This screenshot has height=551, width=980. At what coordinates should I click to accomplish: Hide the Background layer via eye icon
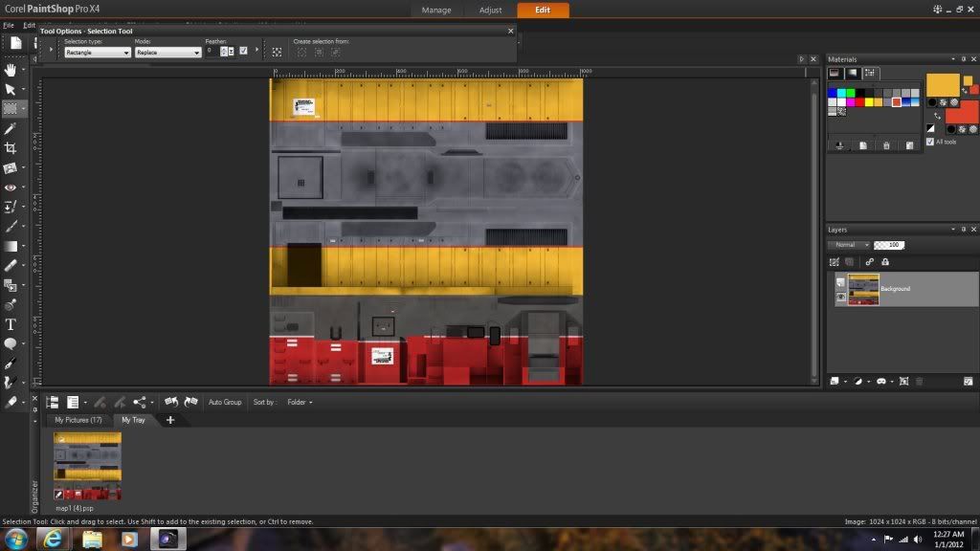click(x=840, y=297)
